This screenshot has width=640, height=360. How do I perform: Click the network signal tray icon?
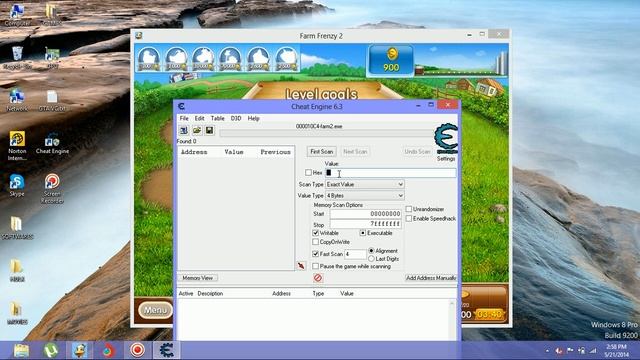pyautogui.click(x=593, y=351)
